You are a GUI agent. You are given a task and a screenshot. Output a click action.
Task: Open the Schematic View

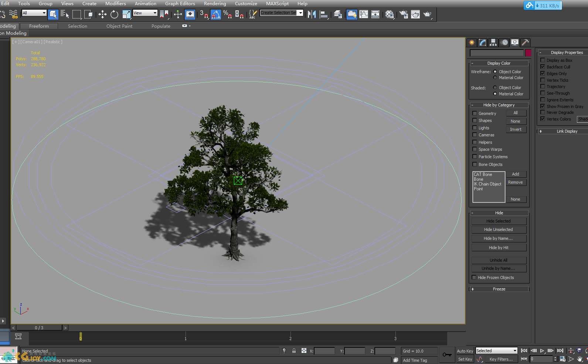[x=375, y=14]
